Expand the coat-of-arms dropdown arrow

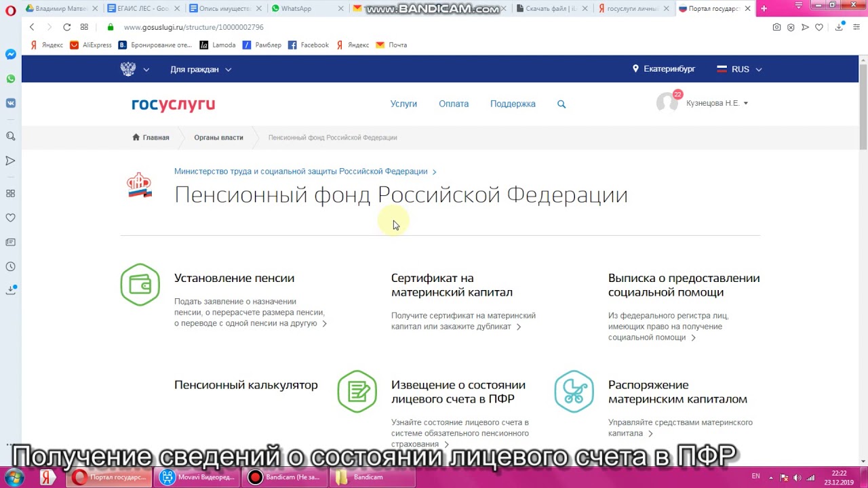point(146,69)
